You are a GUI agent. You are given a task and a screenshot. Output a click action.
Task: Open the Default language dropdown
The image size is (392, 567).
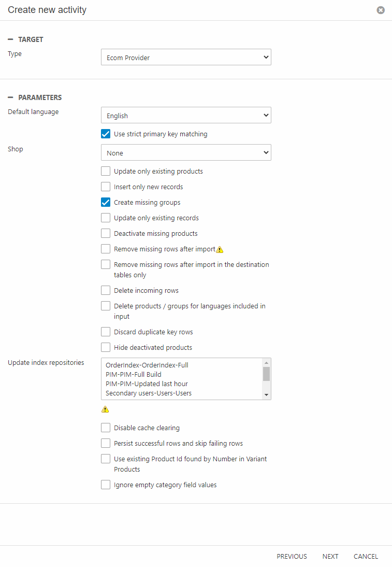click(186, 116)
